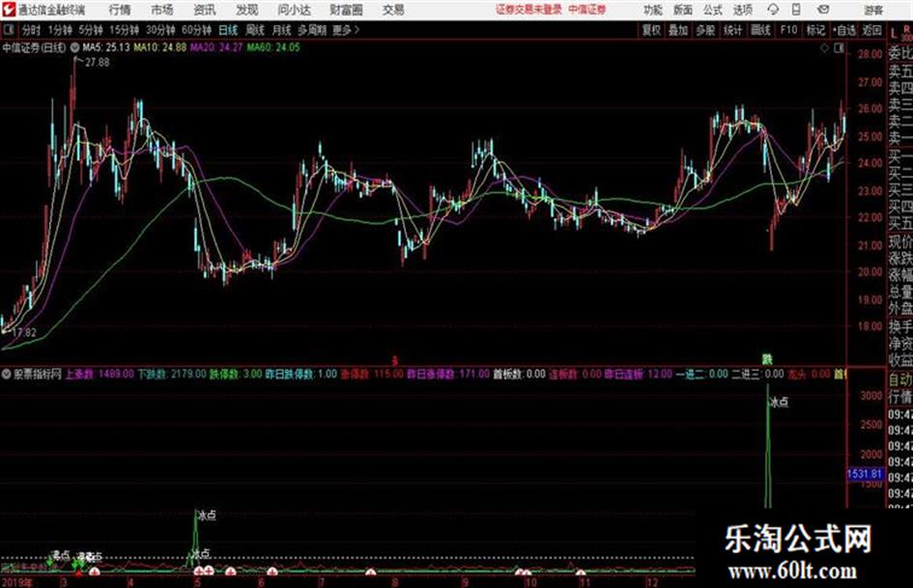Click the diamond icon above the price axis

[824, 48]
